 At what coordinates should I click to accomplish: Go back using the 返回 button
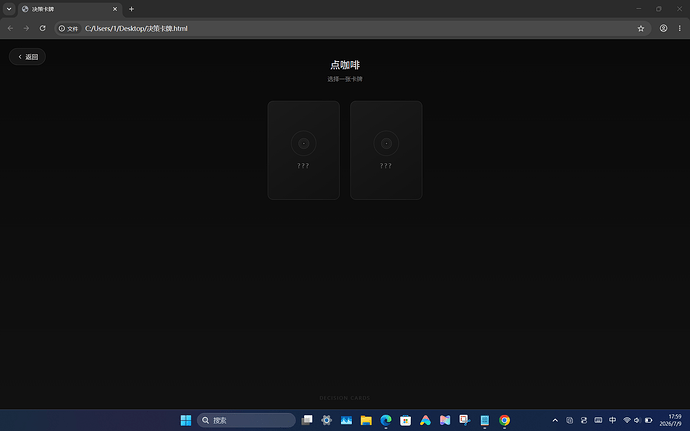pyautogui.click(x=27, y=57)
